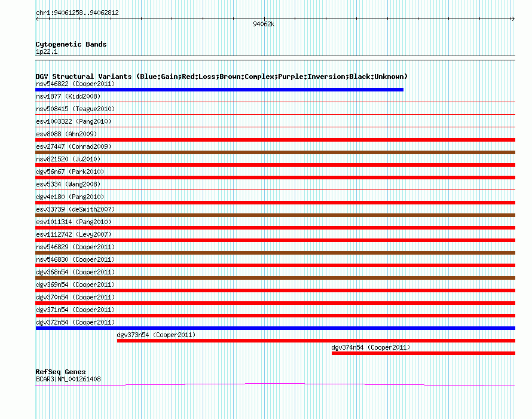Click the DGV Structural Variants track title
The height and width of the screenshot is (419, 532).
pyautogui.click(x=222, y=77)
